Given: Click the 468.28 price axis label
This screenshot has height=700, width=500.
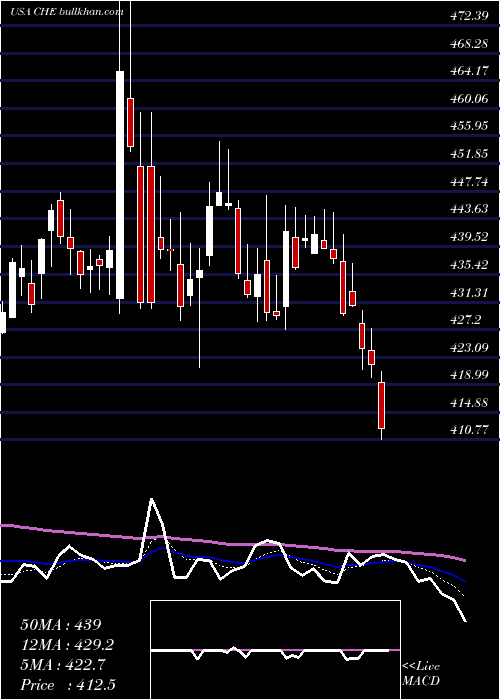Looking at the screenshot, I should pyautogui.click(x=469, y=44).
